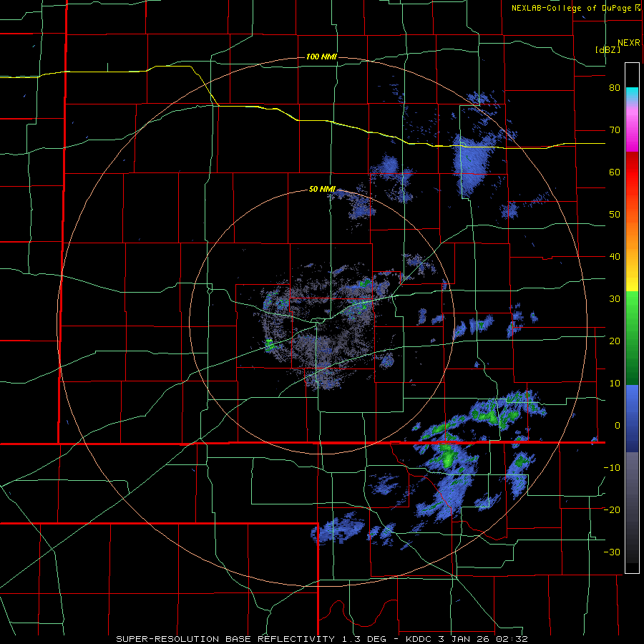644x644 pixels.
Task: Click the green section of the color bar
Action: 632,338
